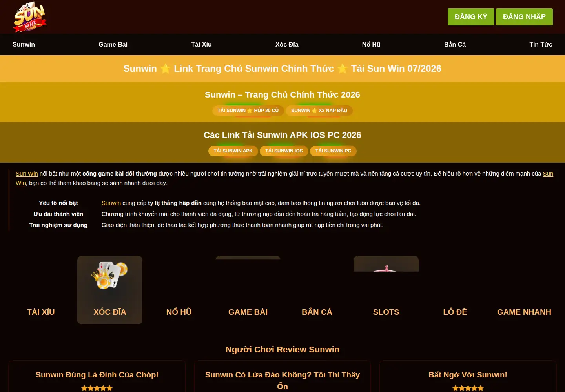Follow the first Sun Win paragraph link

point(27,174)
